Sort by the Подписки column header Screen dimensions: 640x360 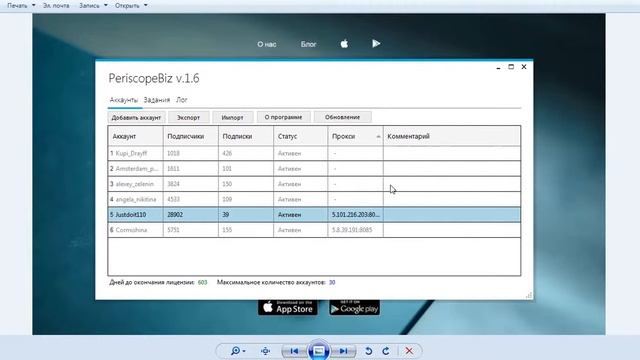pos(246,136)
